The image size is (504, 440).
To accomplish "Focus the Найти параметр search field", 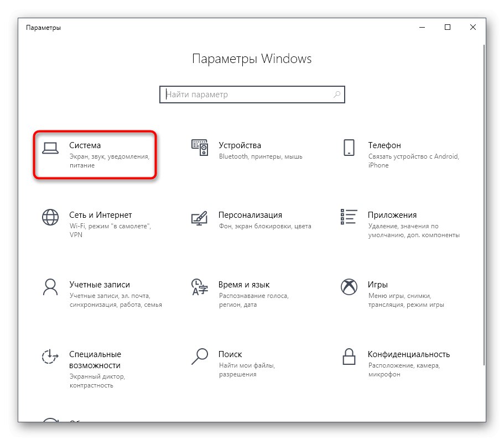I will click(252, 95).
